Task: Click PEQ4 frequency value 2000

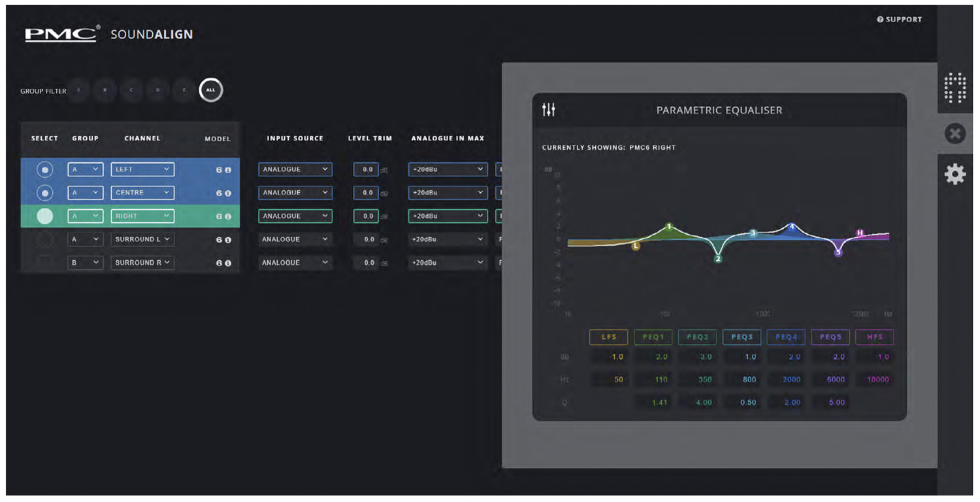Action: [x=787, y=379]
